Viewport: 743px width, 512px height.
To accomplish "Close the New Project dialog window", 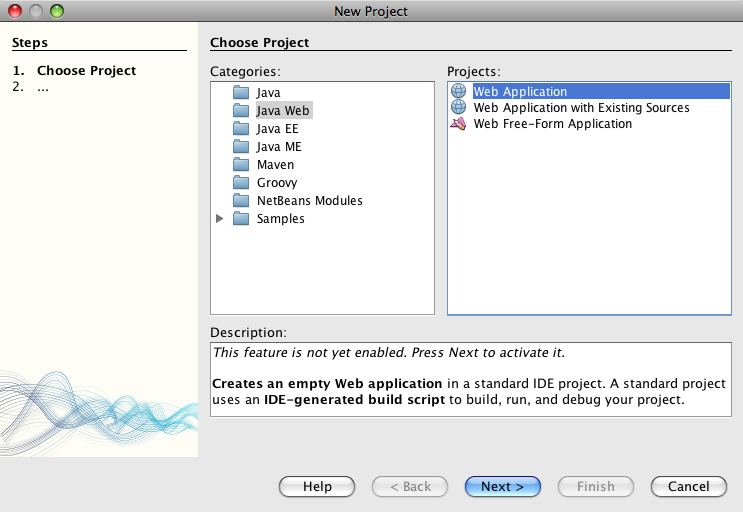I will tap(15, 12).
